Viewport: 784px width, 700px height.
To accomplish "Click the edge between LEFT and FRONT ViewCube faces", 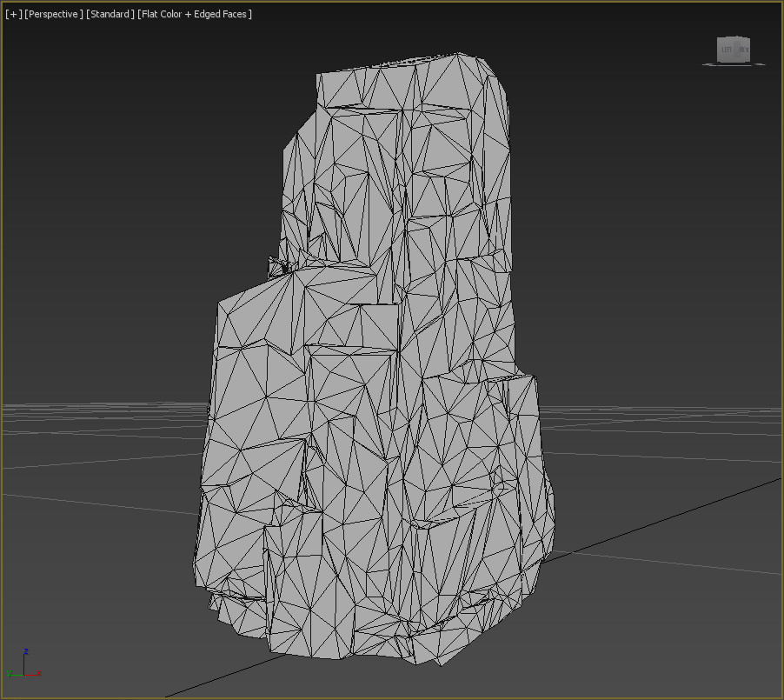I will 735,50.
